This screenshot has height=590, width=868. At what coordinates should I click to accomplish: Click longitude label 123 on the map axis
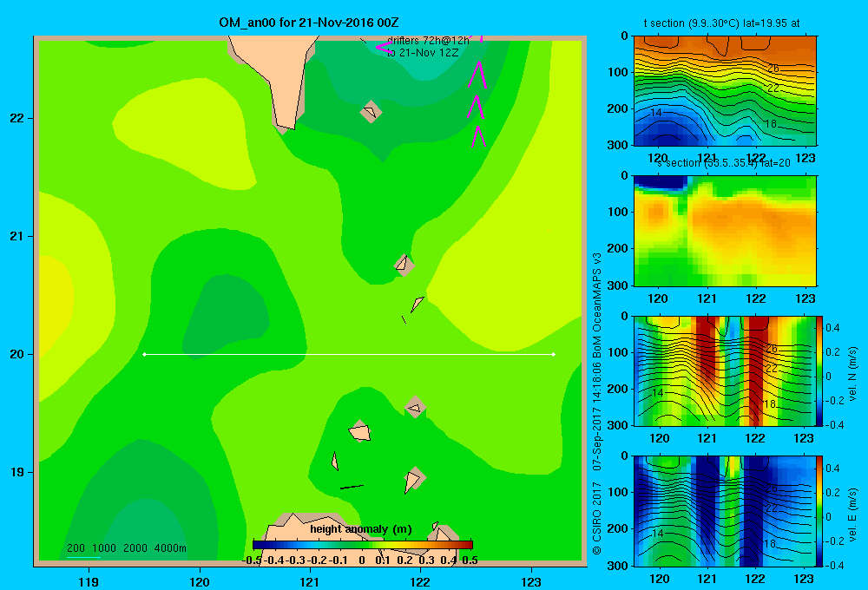531,581
